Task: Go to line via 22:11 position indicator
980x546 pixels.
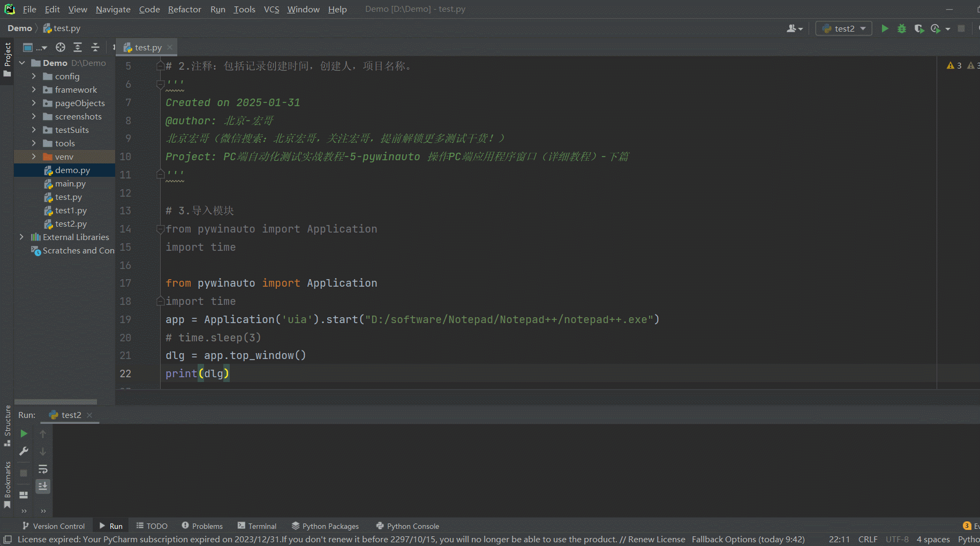Action: click(839, 540)
